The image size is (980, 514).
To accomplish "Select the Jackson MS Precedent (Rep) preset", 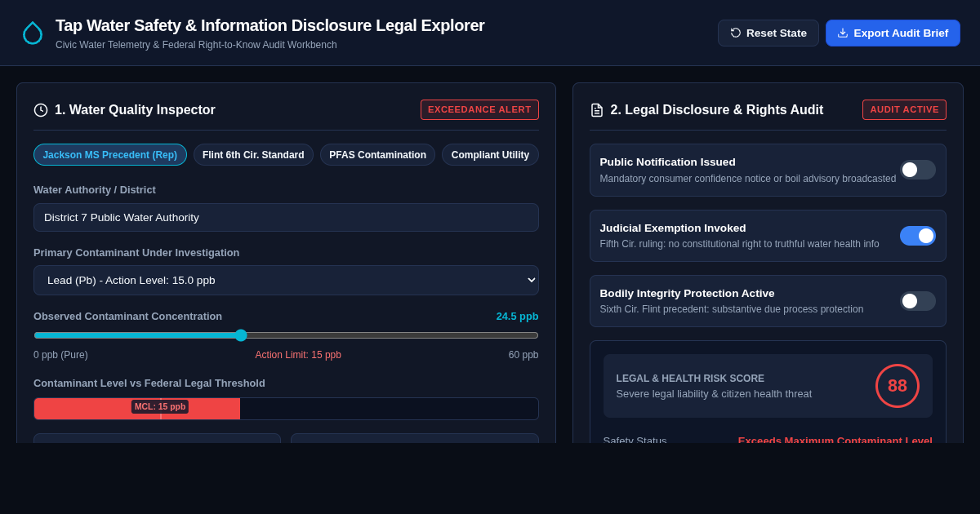I will click(x=110, y=155).
